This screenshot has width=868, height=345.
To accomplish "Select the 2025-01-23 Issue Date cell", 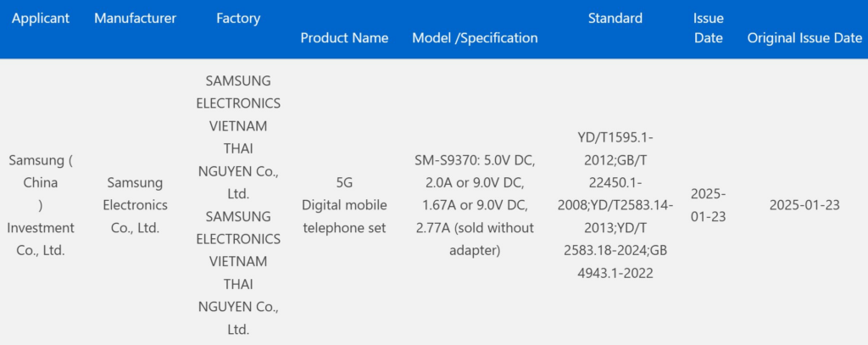I will pyautogui.click(x=708, y=205).
